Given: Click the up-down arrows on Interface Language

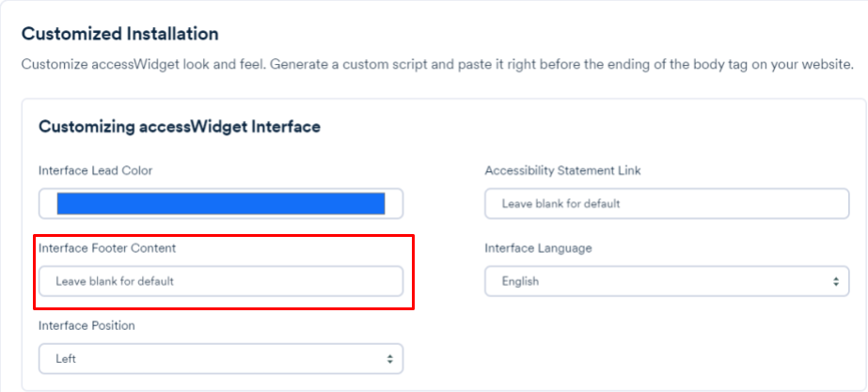Looking at the screenshot, I should tap(834, 281).
